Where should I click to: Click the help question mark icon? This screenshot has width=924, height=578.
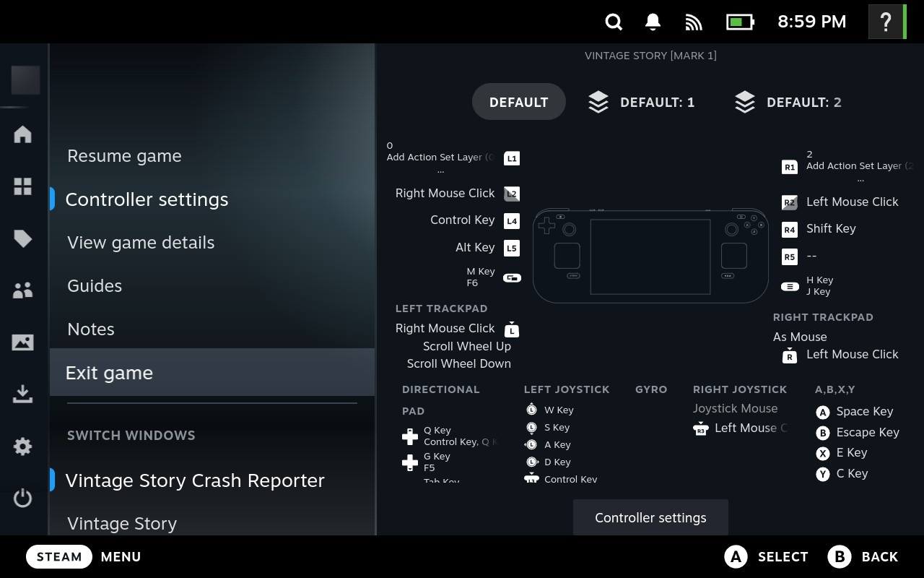[886, 22]
